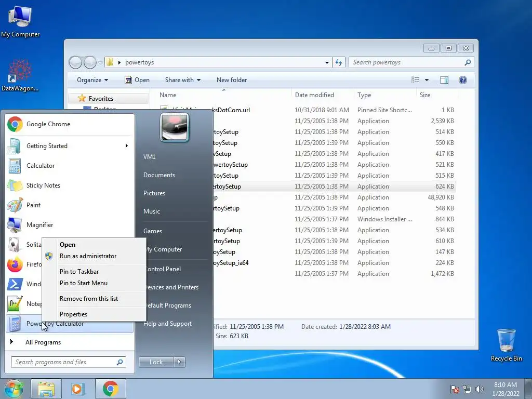Click the Chrome icon on taskbar
532x399 pixels.
tap(110, 389)
